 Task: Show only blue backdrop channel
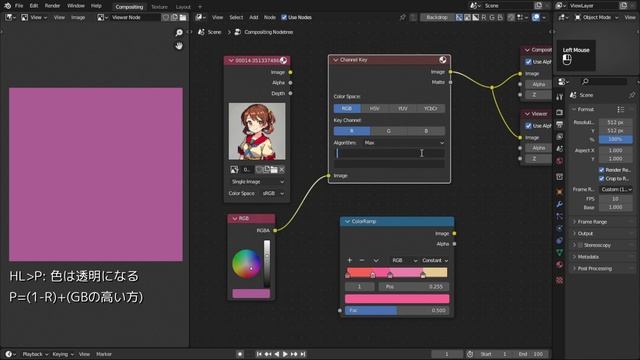500,18
